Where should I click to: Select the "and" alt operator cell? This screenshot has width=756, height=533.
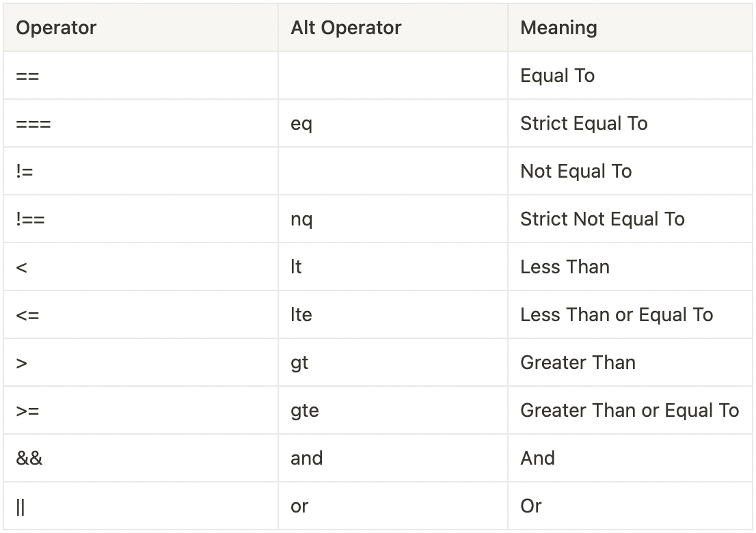[306, 459]
